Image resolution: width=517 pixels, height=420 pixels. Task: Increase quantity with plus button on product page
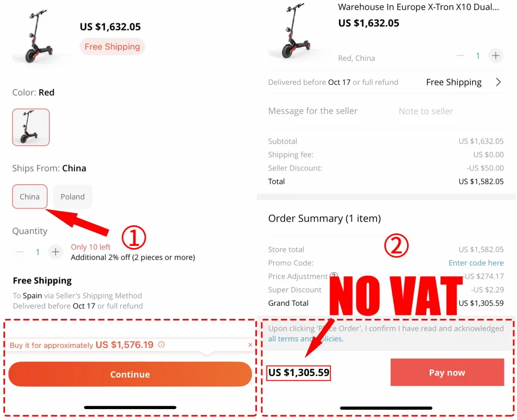tap(56, 252)
